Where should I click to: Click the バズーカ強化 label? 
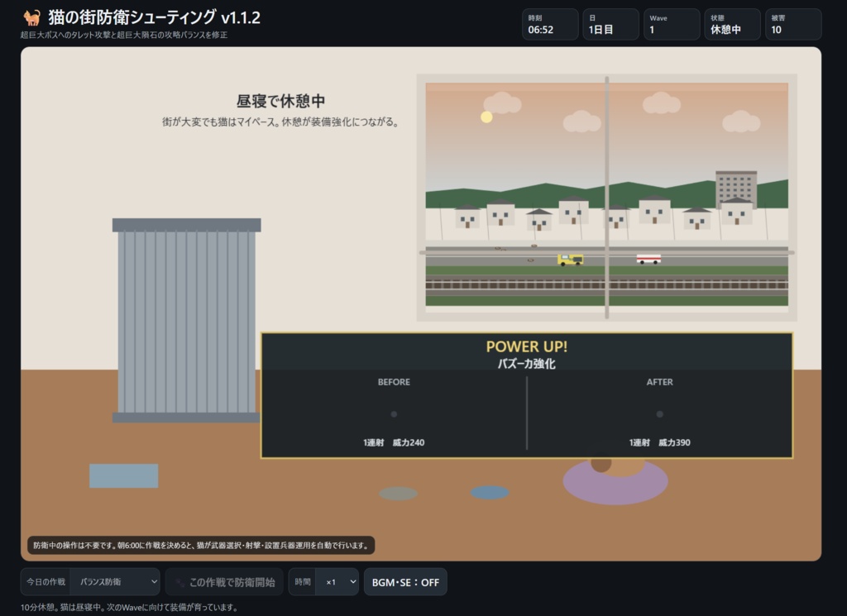(x=527, y=364)
